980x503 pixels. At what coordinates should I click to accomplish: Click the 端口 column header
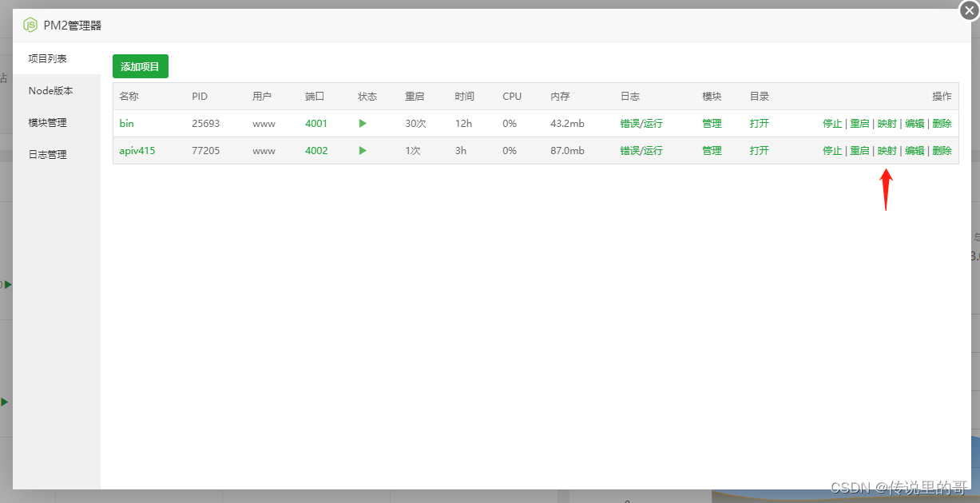[x=315, y=97]
